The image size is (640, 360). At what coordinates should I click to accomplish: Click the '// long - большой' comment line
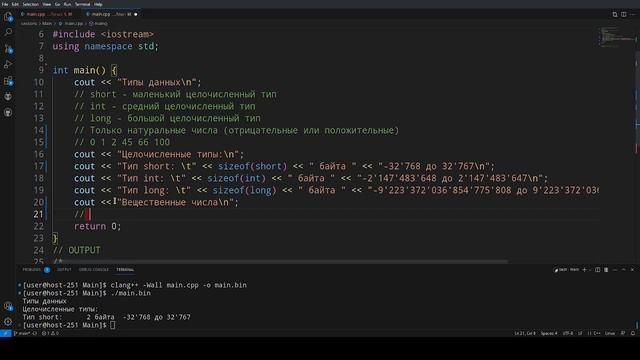pos(167,118)
